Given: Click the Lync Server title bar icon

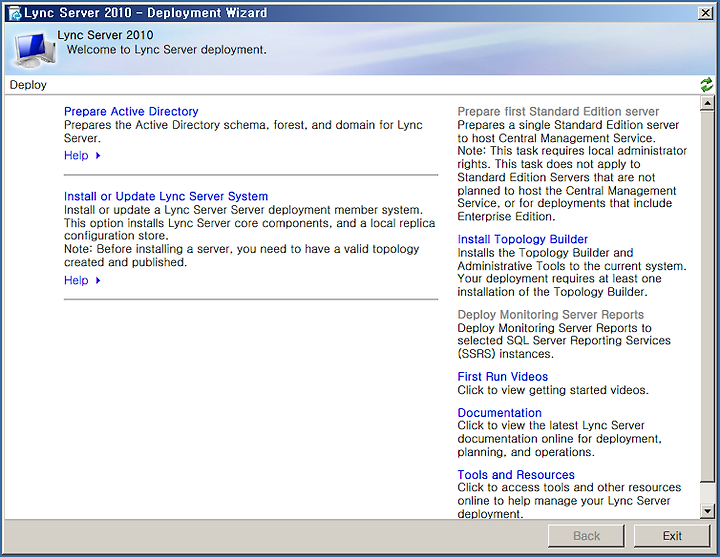Looking at the screenshot, I should pyautogui.click(x=15, y=13).
